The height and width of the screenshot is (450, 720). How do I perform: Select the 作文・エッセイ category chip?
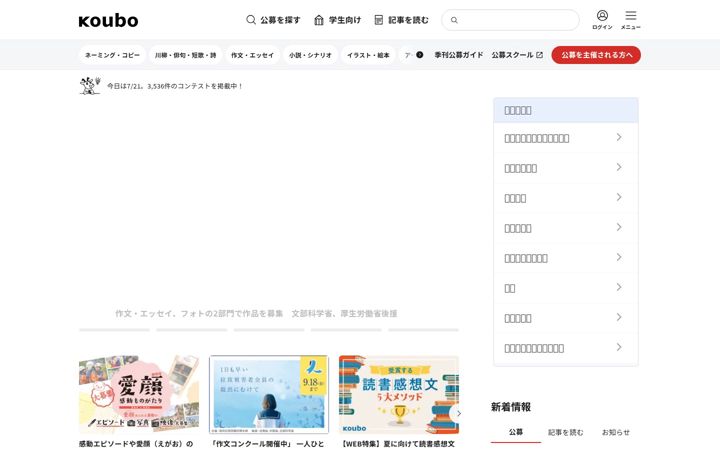pos(253,55)
